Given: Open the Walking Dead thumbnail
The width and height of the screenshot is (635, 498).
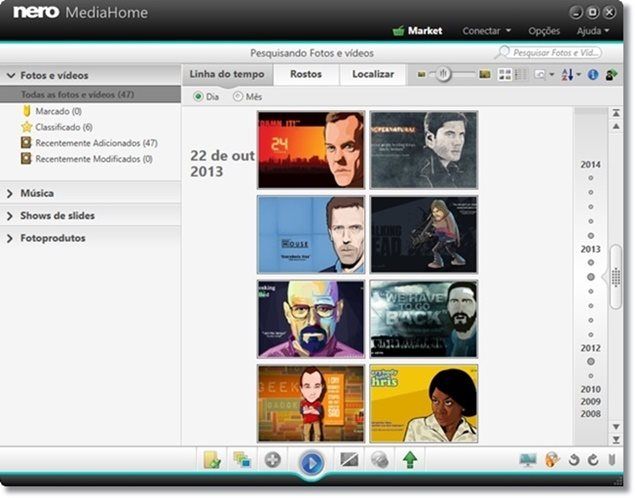Looking at the screenshot, I should pos(424,234).
